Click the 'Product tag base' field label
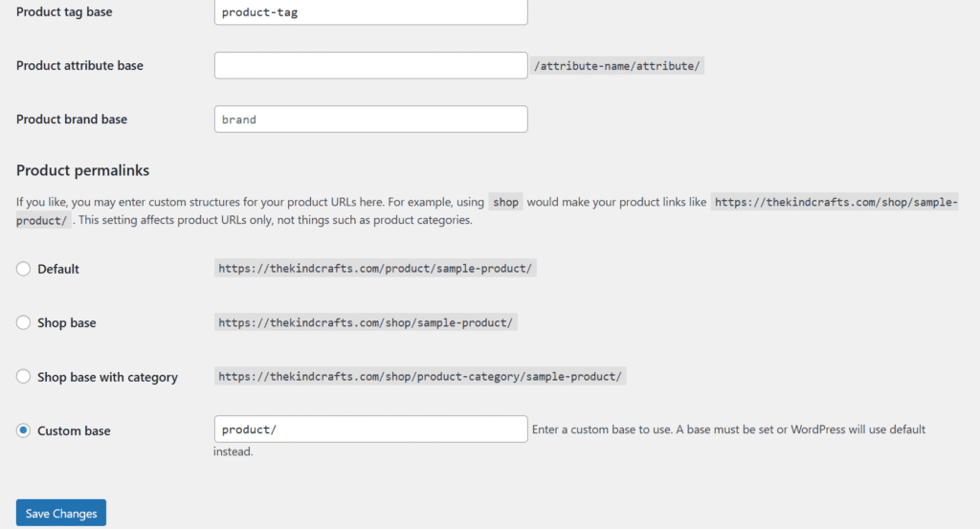 pos(64,12)
